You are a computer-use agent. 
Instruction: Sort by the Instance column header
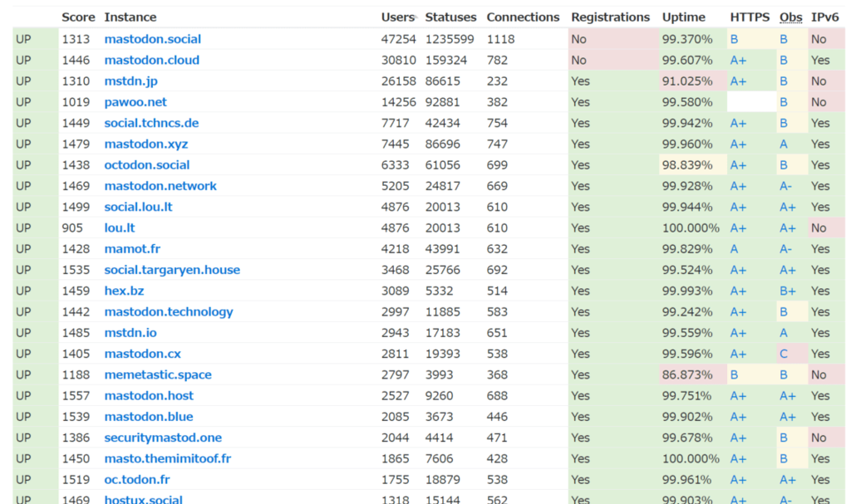click(130, 17)
